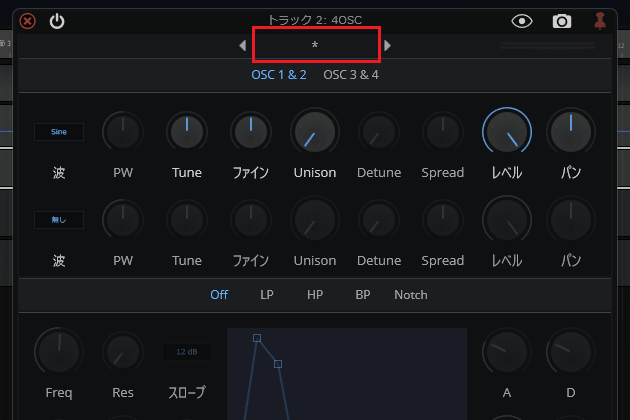Click the top envelope point in graph
The image size is (630, 420).
coord(257,338)
